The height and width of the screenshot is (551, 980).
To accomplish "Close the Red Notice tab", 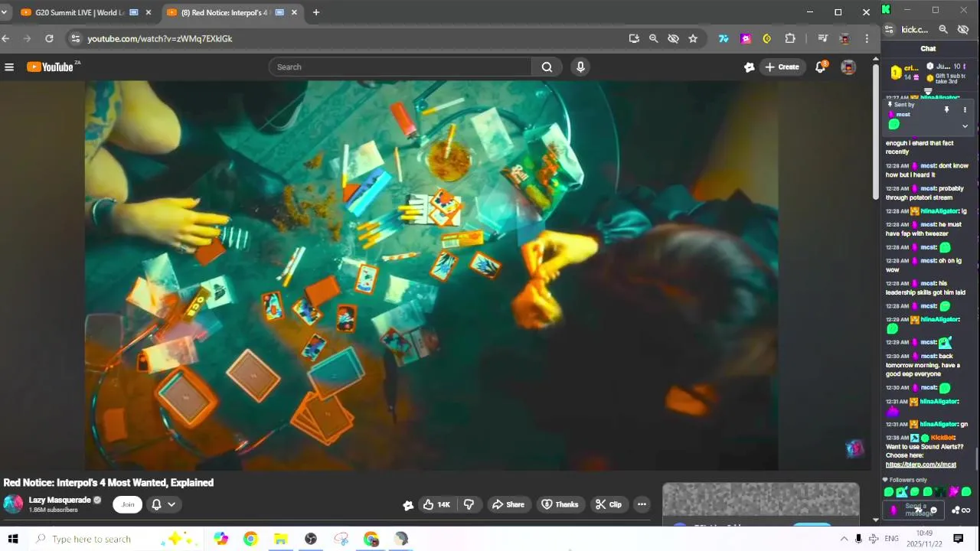I will pyautogui.click(x=294, y=12).
